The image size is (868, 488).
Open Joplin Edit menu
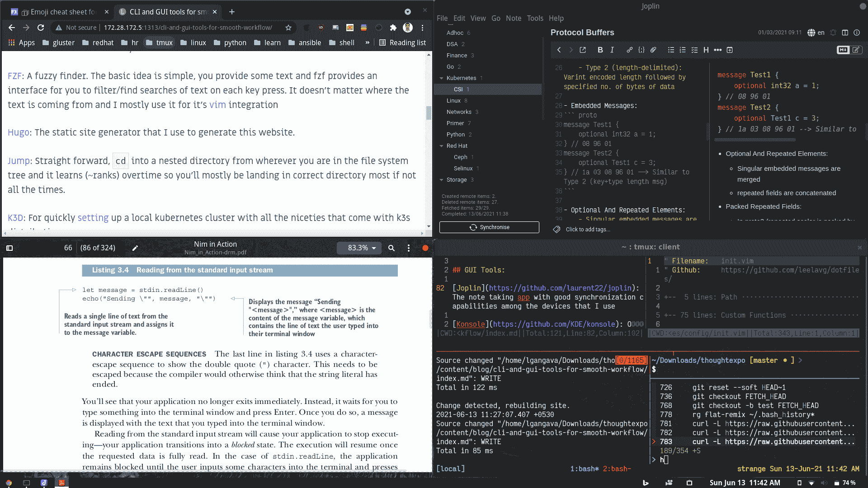(459, 19)
